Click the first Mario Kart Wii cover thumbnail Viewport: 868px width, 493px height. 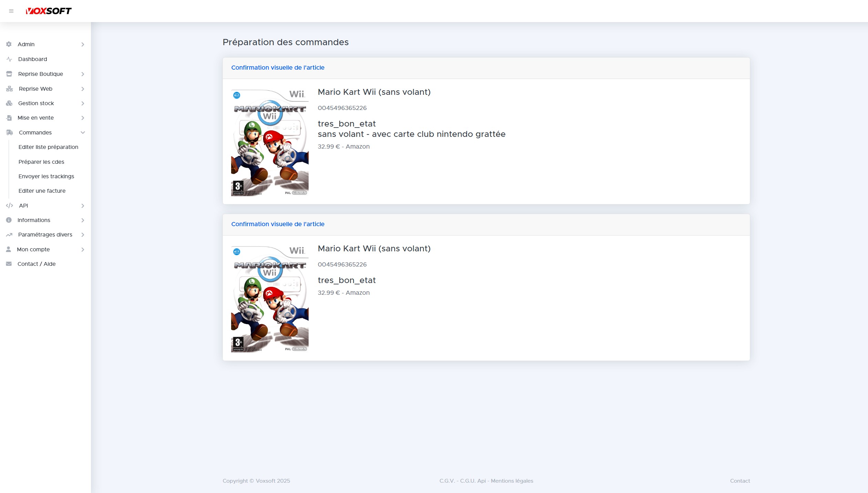(269, 142)
